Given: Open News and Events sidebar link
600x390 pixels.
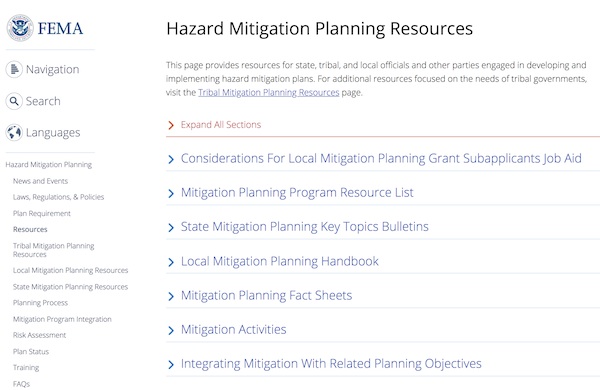Looking at the screenshot, I should 40,181.
